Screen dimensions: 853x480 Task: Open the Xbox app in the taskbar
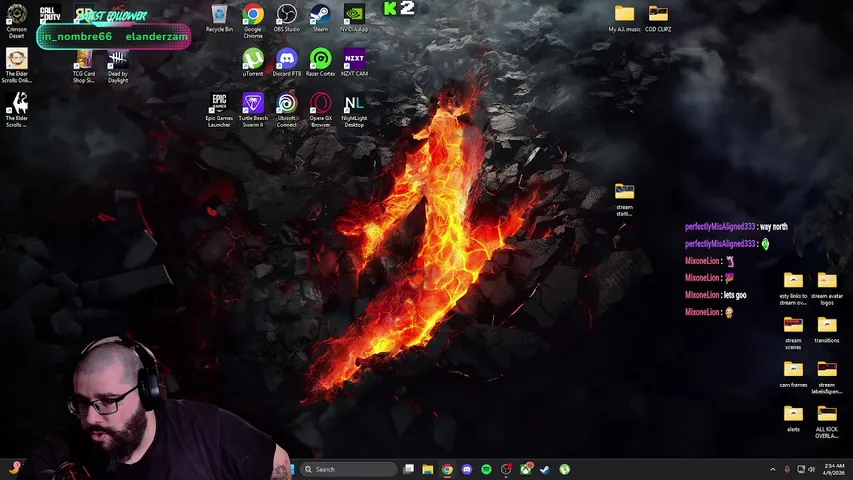point(526,469)
